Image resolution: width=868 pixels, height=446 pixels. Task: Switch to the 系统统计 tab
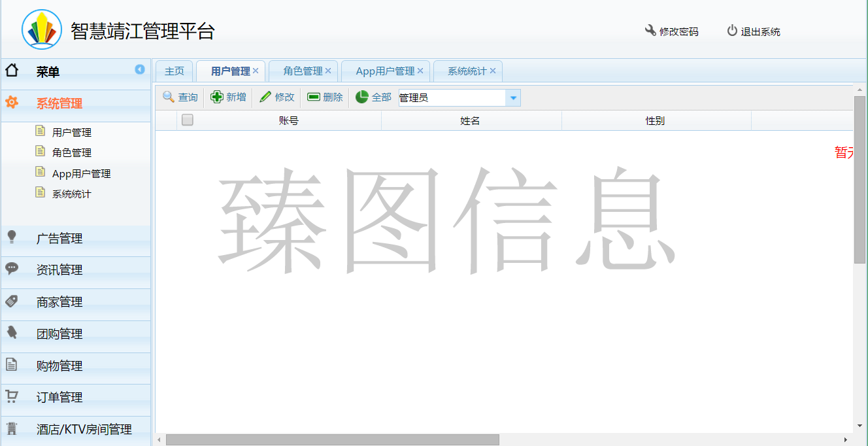pos(466,71)
